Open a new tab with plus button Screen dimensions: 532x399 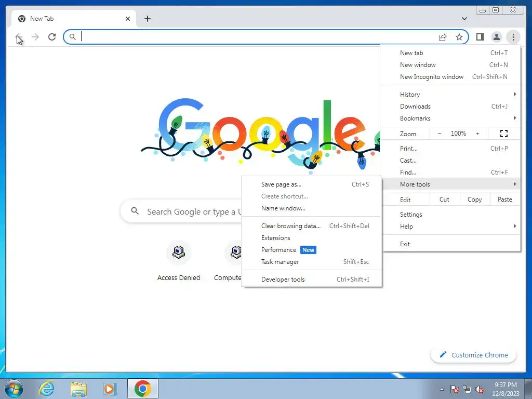[147, 19]
